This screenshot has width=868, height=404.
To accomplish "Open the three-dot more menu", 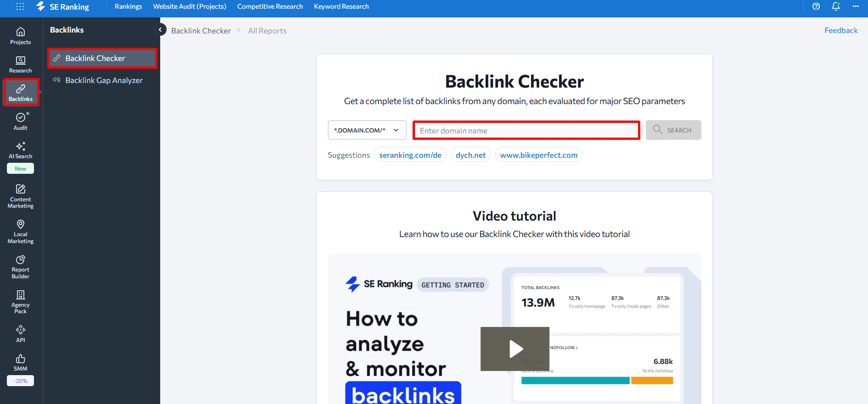I will pyautogui.click(x=856, y=6).
